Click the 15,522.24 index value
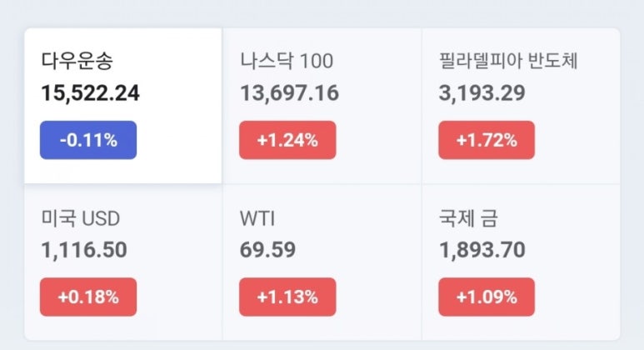 pyautogui.click(x=90, y=93)
